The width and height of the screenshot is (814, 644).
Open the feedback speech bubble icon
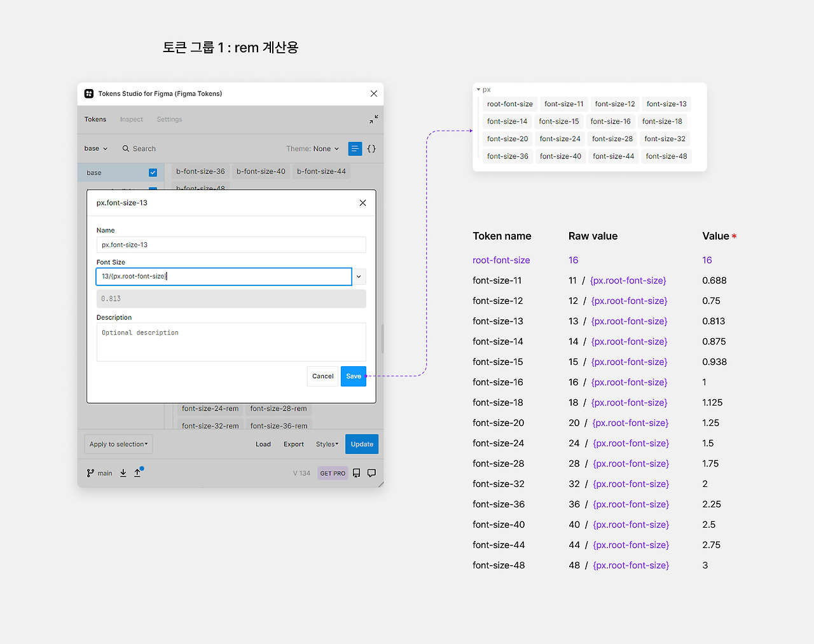371,473
